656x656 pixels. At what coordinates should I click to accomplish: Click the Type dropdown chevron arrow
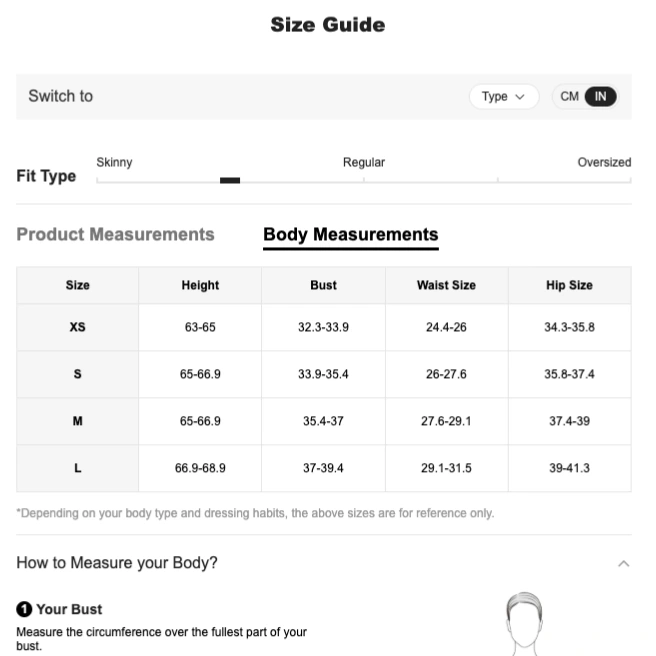pyautogui.click(x=520, y=97)
